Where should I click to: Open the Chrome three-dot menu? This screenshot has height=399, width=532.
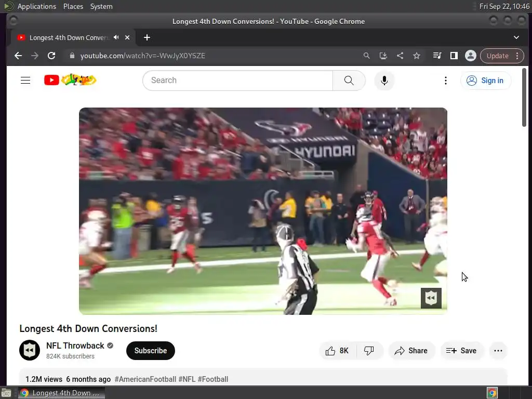(x=517, y=56)
